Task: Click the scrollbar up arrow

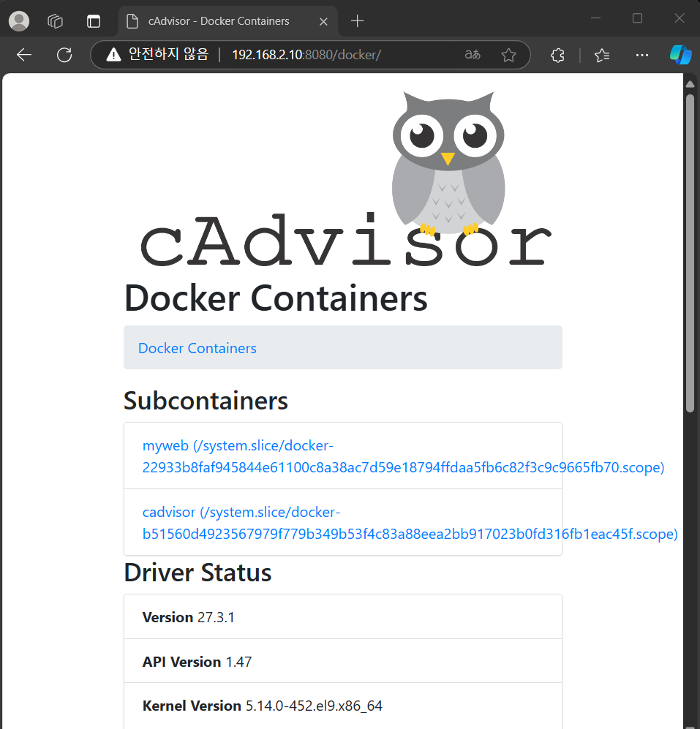Action: (690, 84)
